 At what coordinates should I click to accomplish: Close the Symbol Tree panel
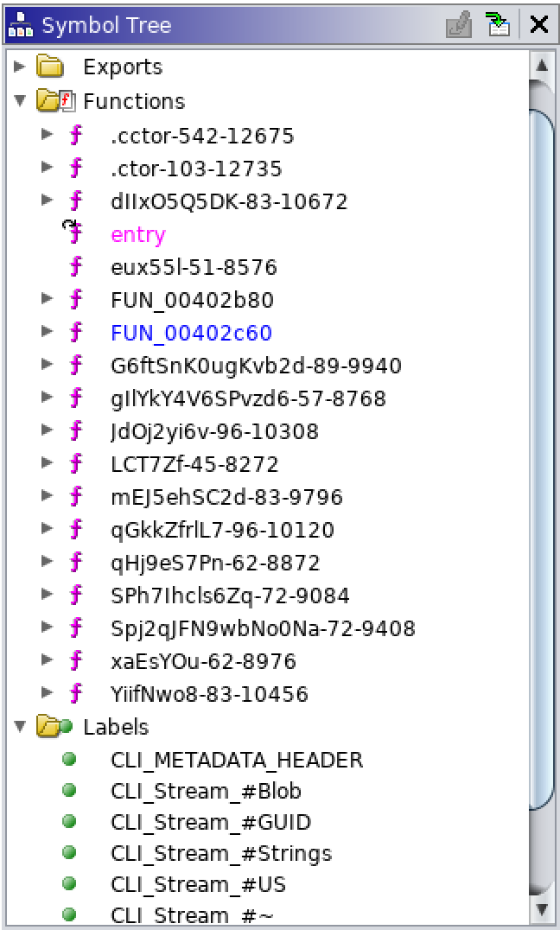pos(539,24)
